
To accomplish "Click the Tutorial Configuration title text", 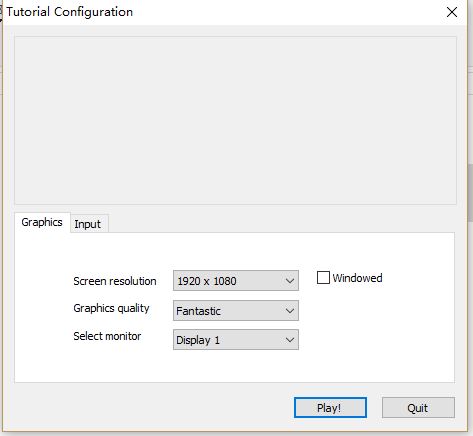I will click(x=69, y=12).
